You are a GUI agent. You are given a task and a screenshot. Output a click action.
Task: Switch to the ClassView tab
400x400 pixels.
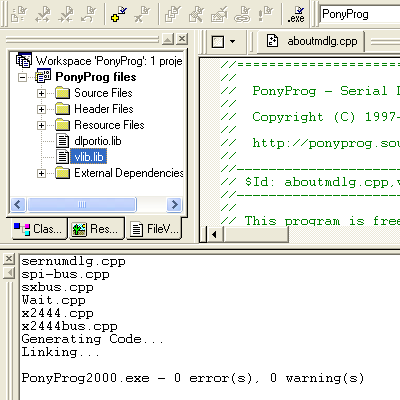click(x=39, y=229)
